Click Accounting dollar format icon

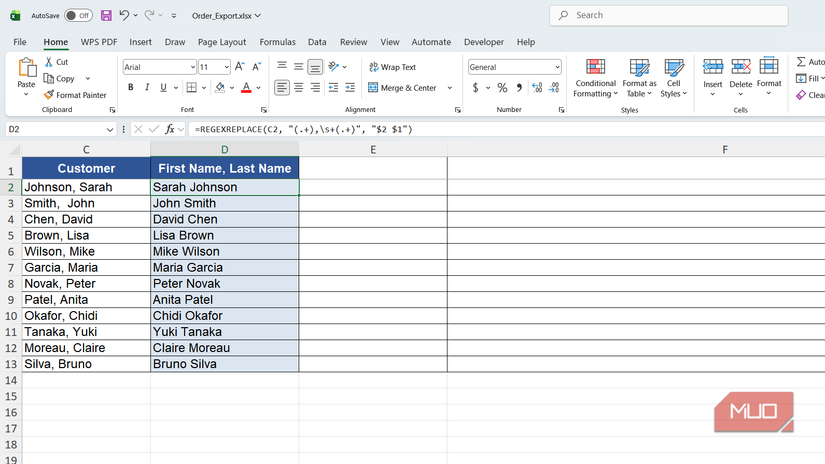tap(475, 88)
